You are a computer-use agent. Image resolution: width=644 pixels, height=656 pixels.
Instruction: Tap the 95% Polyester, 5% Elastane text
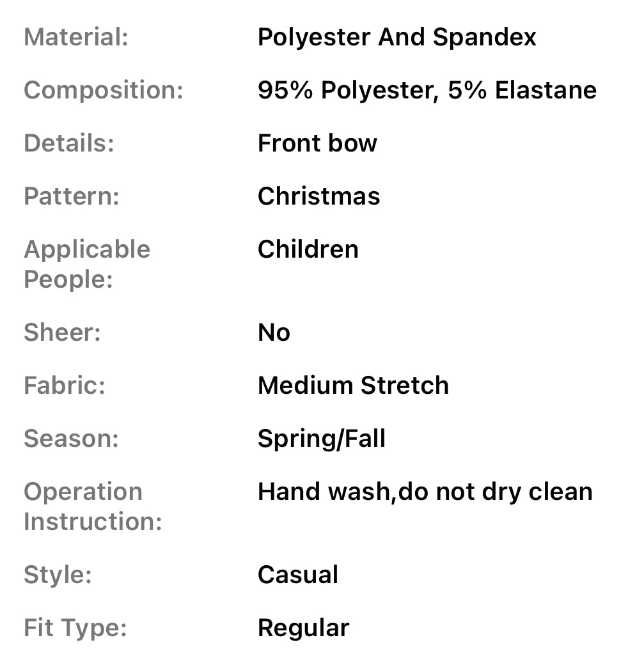(x=427, y=90)
